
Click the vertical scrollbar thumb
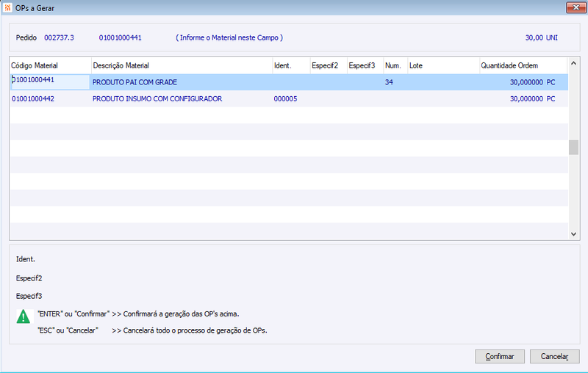point(573,148)
